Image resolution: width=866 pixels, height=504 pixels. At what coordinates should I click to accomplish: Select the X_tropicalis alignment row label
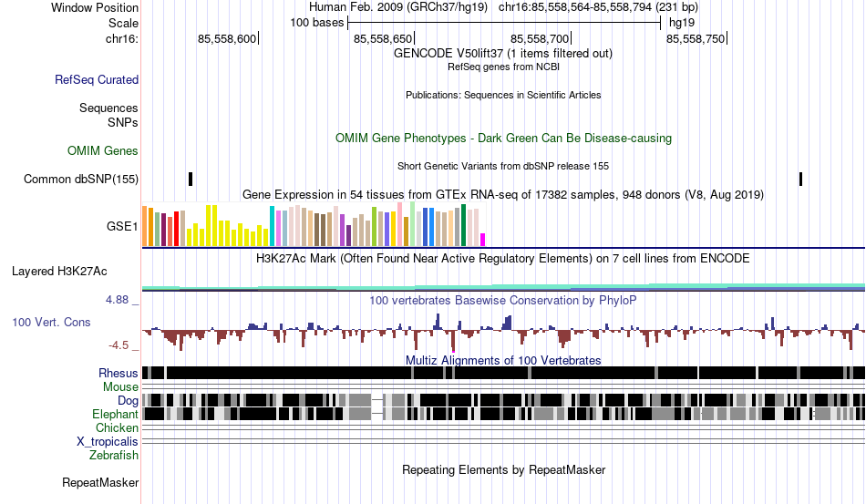click(108, 442)
